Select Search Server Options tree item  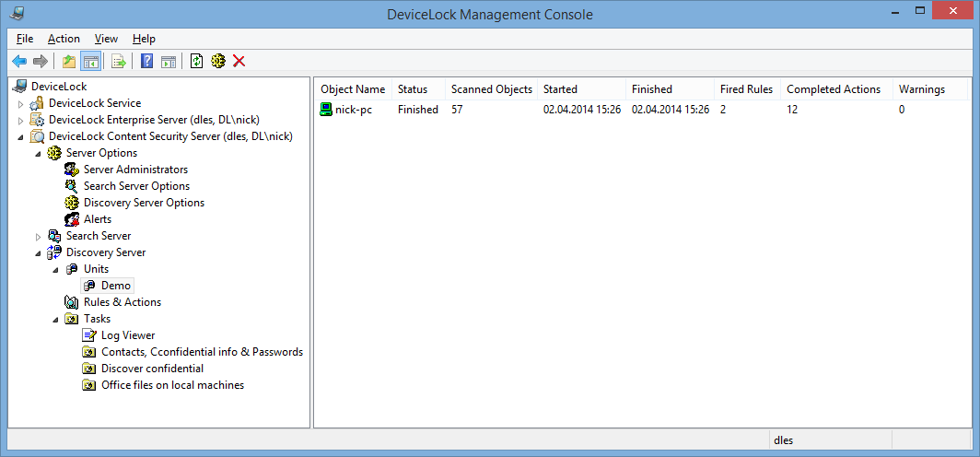137,186
